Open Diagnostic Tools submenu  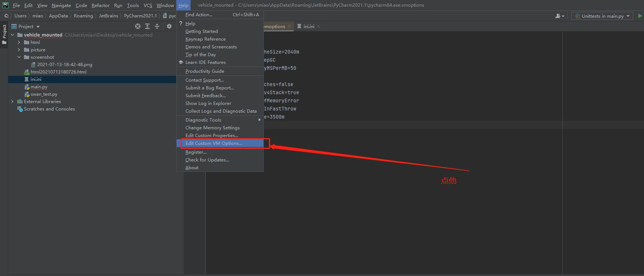click(x=220, y=120)
